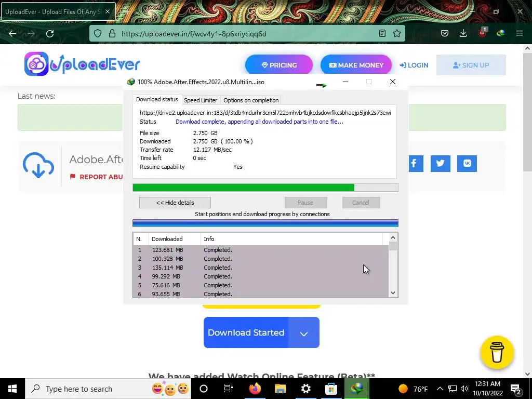The image size is (532, 399).
Task: Click the network tray icon
Action: pos(453,389)
